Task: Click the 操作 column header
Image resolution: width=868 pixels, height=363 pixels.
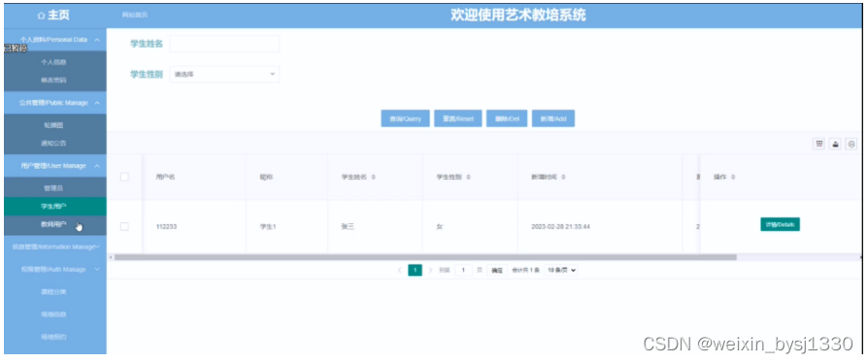Action: pyautogui.click(x=719, y=177)
